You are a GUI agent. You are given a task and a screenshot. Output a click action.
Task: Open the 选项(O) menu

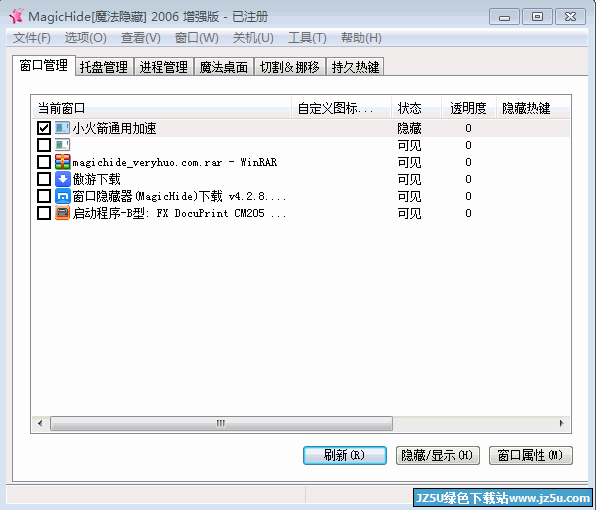(x=86, y=38)
